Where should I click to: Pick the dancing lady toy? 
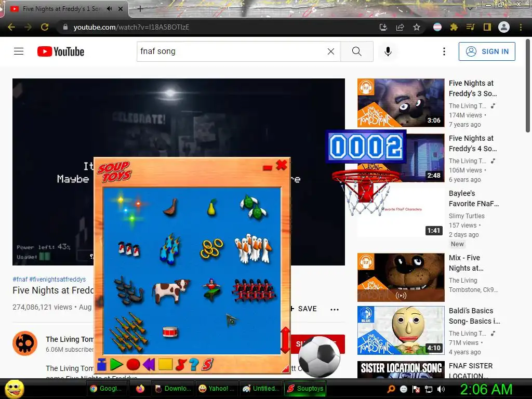click(211, 290)
